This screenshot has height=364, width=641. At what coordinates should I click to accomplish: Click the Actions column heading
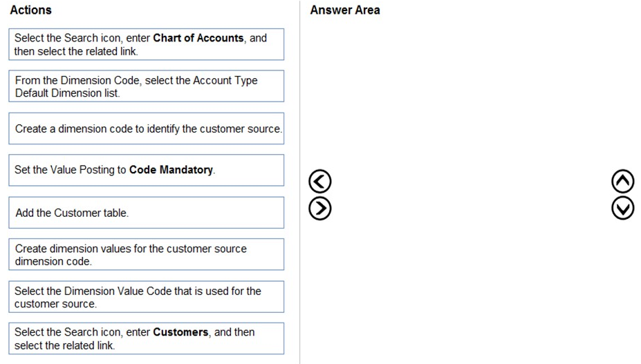(30, 10)
